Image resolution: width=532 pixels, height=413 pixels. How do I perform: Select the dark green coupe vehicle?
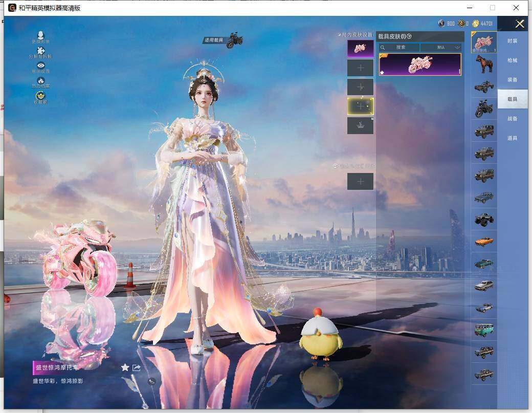(484, 264)
